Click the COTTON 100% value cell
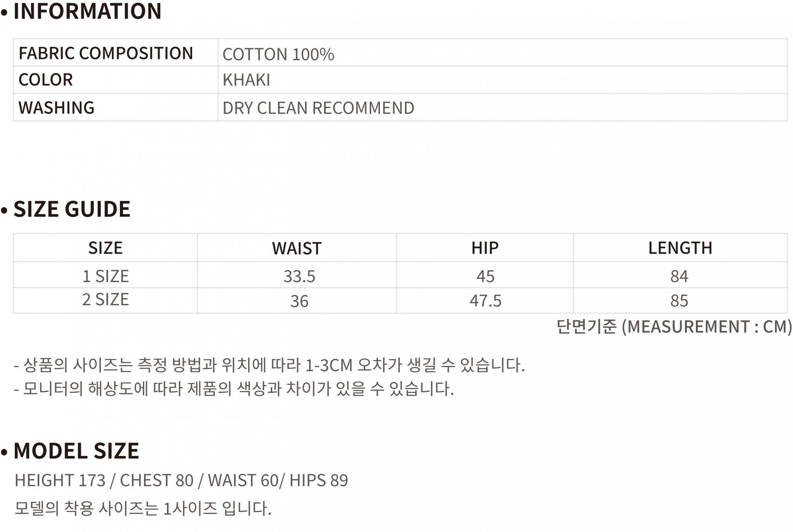The width and height of the screenshot is (793, 532). (278, 54)
